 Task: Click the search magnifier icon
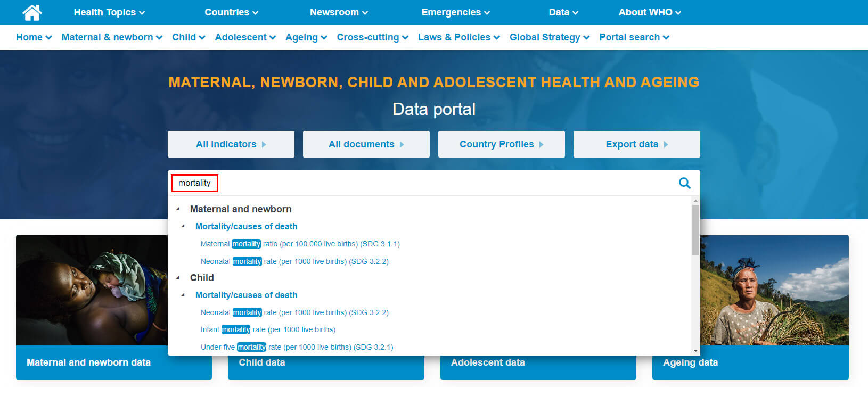(x=684, y=183)
